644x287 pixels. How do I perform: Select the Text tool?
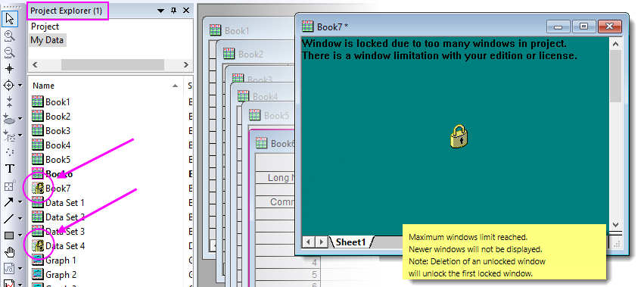tap(10, 169)
